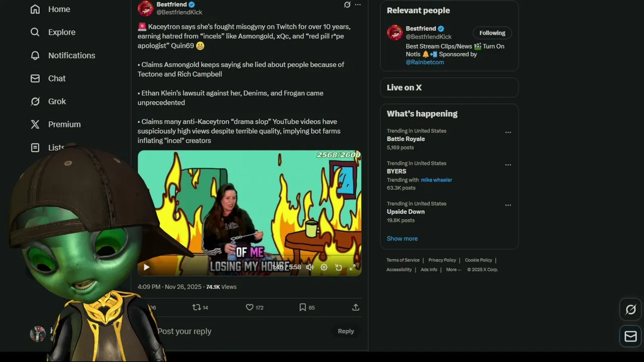Expand the More footer menu
The height and width of the screenshot is (362, 644).
pyautogui.click(x=453, y=270)
